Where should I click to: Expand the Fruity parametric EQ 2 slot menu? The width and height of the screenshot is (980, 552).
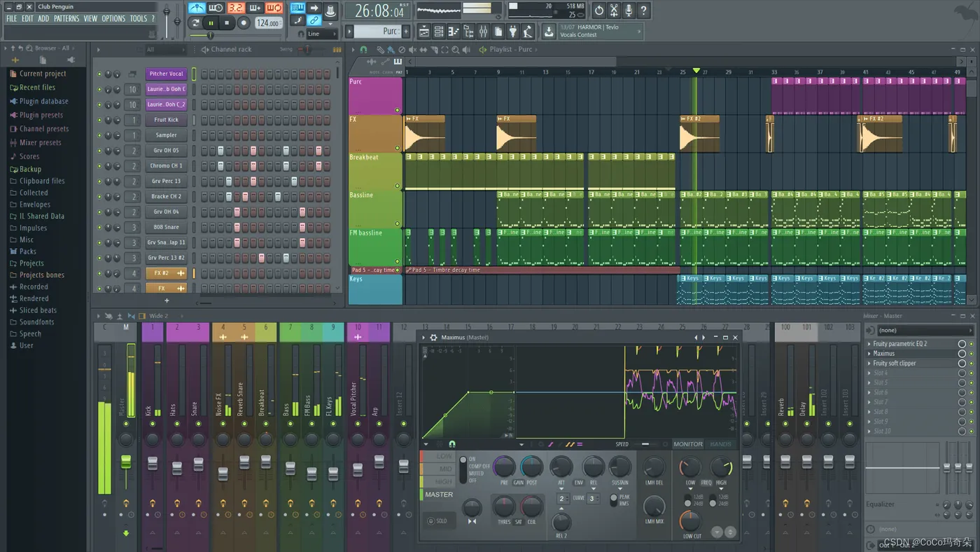[x=869, y=344]
